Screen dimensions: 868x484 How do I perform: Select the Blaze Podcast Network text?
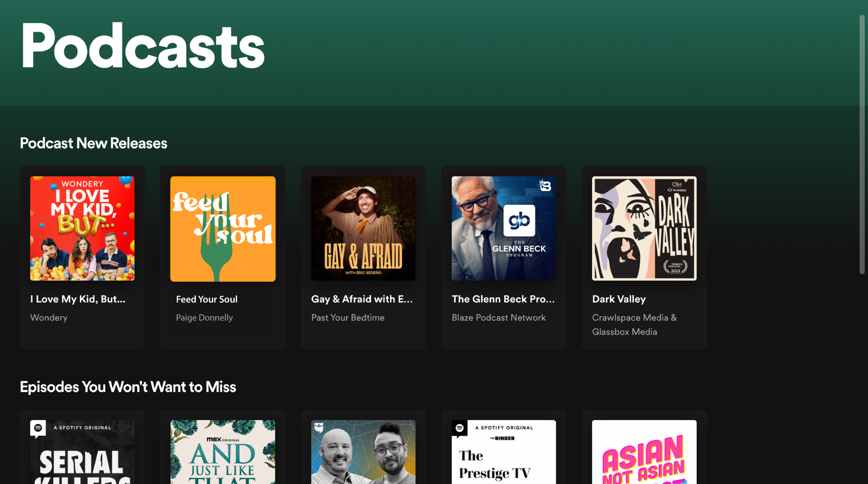click(x=498, y=318)
